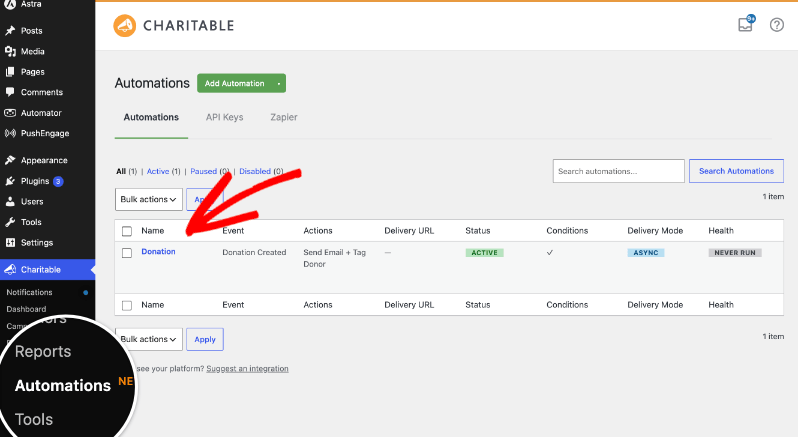Open Tools in Charitable submenu

[34, 420]
